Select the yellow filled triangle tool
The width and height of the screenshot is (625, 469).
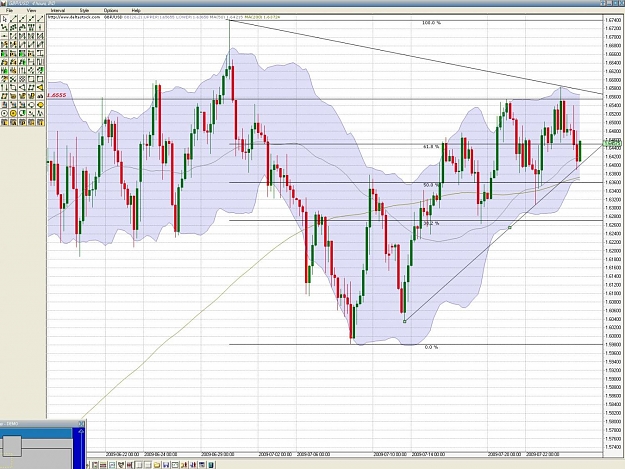40,88
